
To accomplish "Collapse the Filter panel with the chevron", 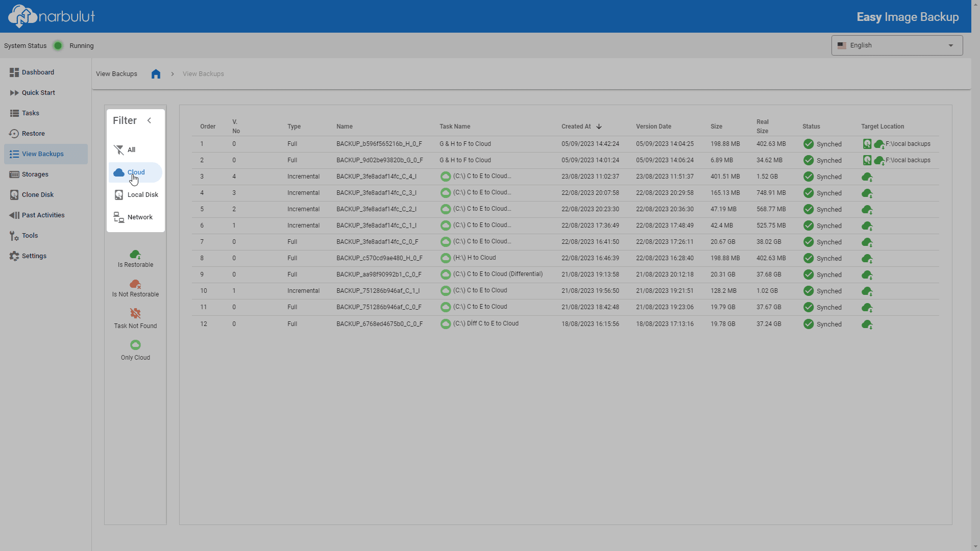I will click(x=149, y=121).
